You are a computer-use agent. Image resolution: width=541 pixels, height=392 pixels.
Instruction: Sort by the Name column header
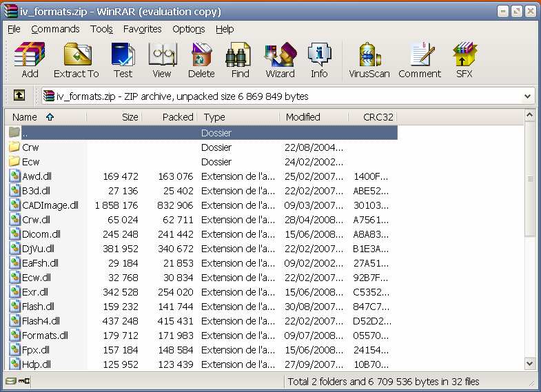[x=45, y=117]
